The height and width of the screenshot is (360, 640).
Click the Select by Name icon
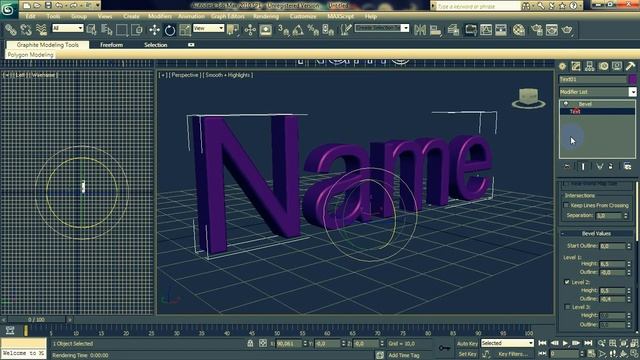[107, 30]
